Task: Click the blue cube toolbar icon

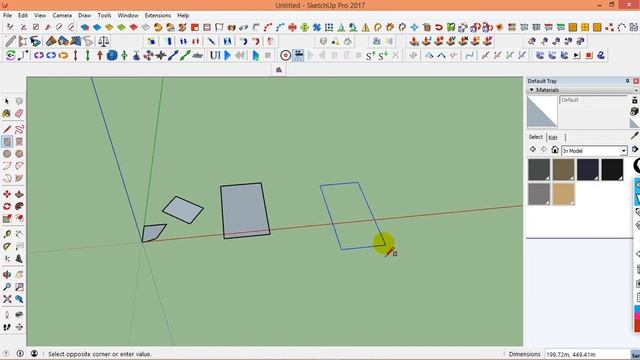Action: coord(112,55)
